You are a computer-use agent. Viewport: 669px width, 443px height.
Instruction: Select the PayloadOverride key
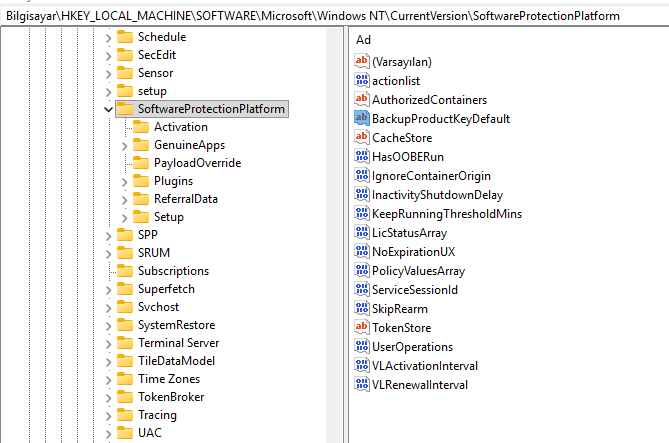(x=197, y=163)
